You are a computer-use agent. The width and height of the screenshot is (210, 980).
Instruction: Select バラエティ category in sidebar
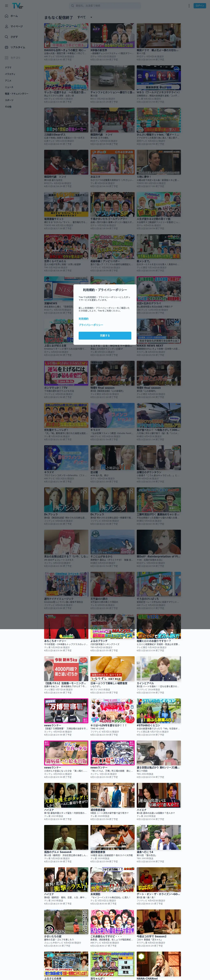(x=10, y=74)
